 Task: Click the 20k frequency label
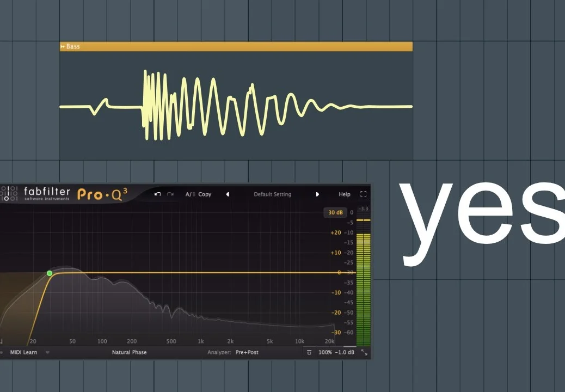tap(329, 341)
